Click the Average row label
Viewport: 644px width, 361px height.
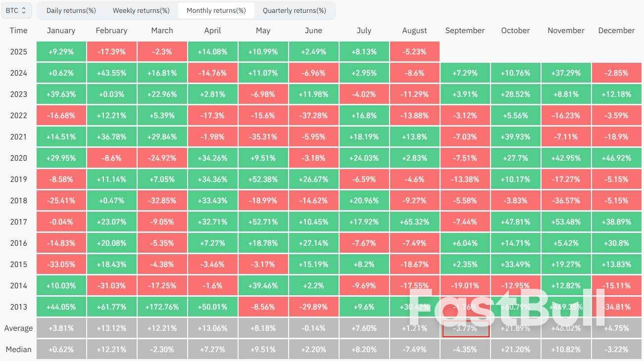pyautogui.click(x=18, y=328)
